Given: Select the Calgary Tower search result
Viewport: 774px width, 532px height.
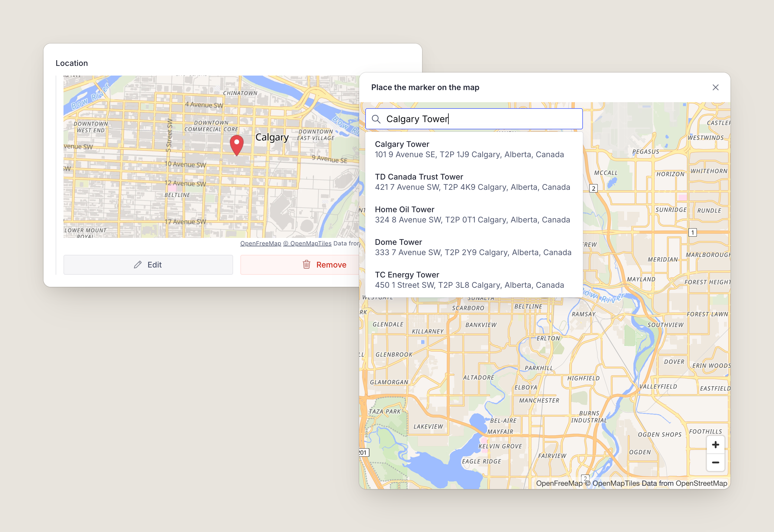Looking at the screenshot, I should 474,149.
